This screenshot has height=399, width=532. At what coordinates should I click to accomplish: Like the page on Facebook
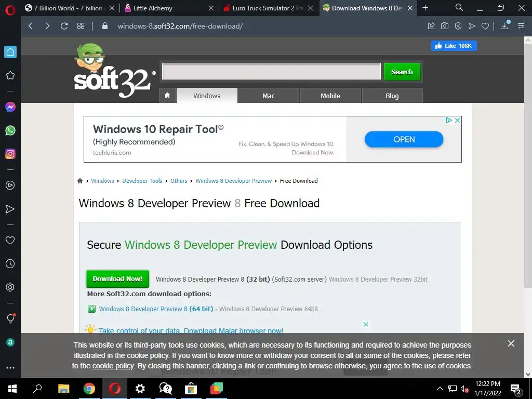coord(454,46)
